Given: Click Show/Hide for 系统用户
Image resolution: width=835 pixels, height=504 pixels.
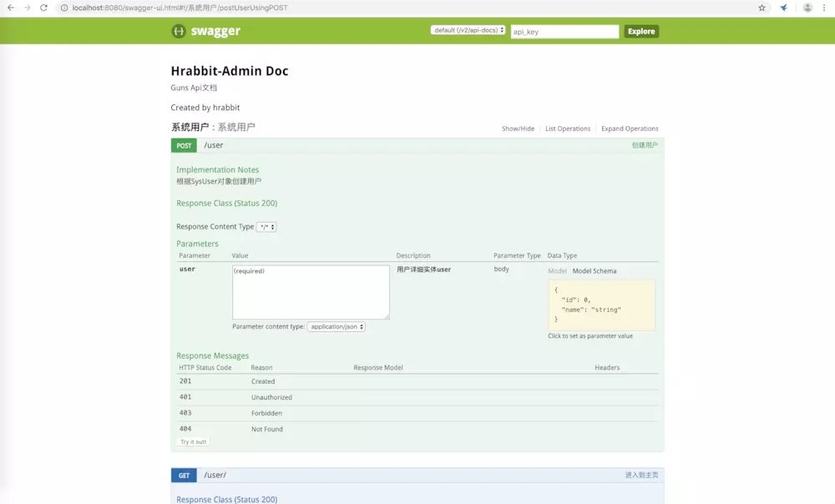Looking at the screenshot, I should click(518, 129).
